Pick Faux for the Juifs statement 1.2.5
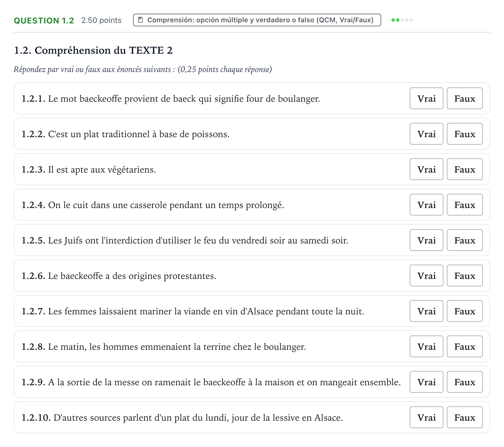This screenshot has width=504, height=447. [465, 240]
